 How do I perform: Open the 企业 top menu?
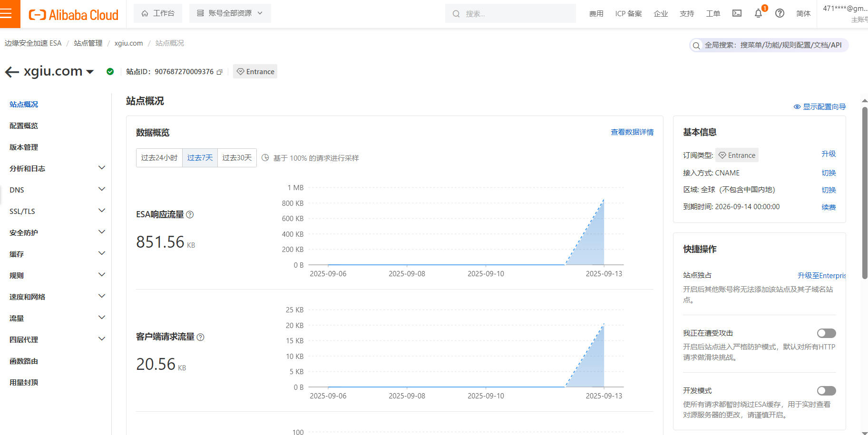(x=661, y=13)
